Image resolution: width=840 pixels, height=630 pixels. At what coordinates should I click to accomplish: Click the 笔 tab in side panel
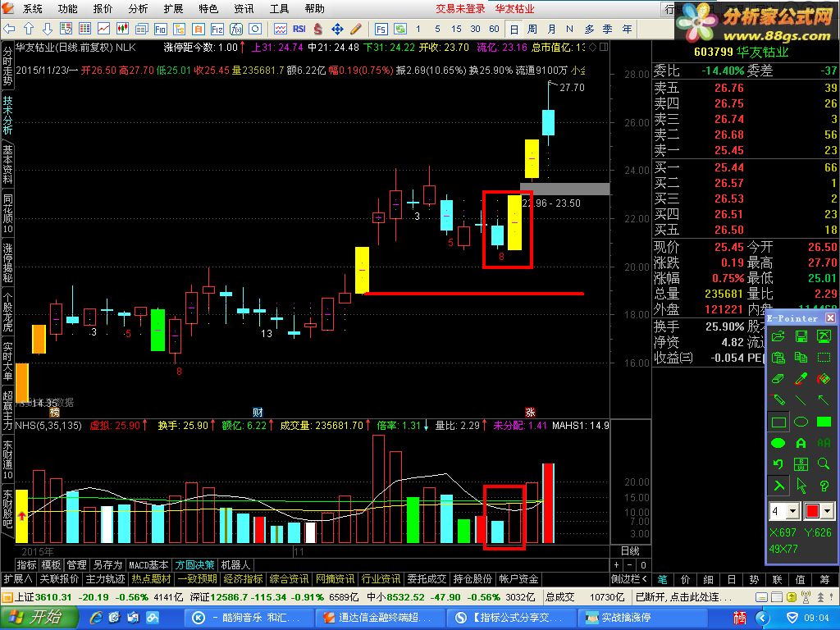click(663, 579)
